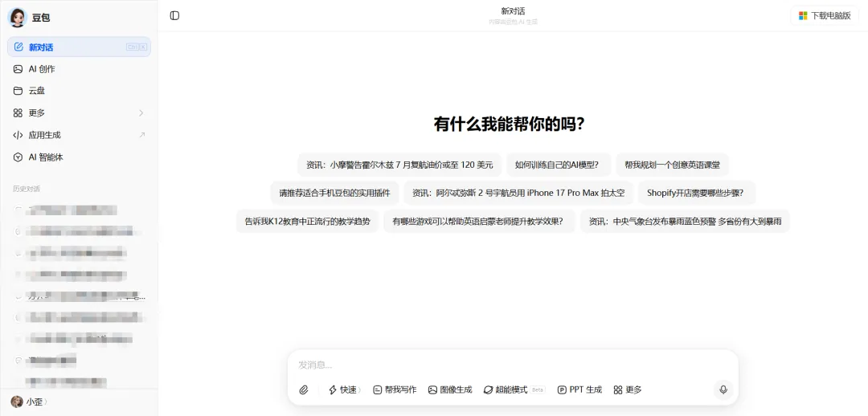This screenshot has width=868, height=416.
Task: Select suggestion about 中央气象台暴雨蓝色预警
Action: point(685,222)
